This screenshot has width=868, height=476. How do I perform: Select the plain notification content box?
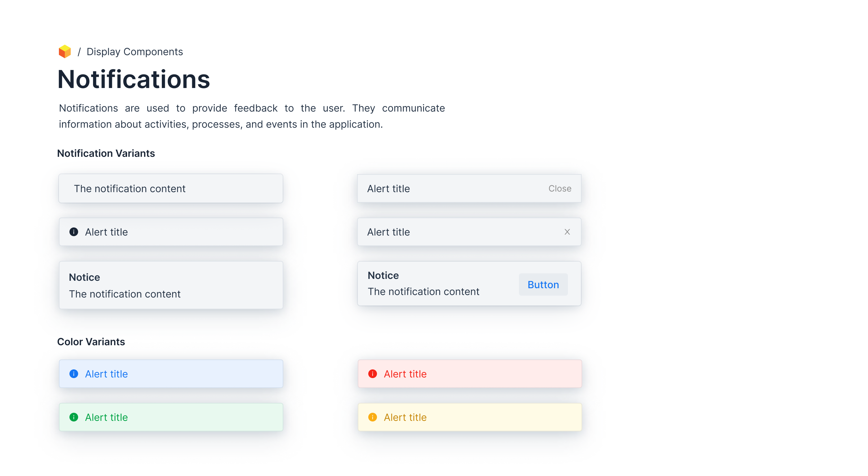(170, 188)
